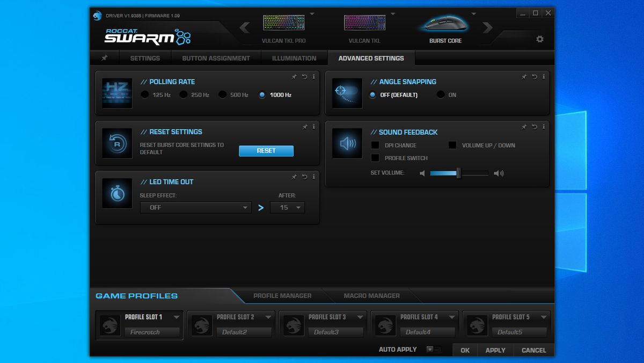Click the Reset button

click(x=266, y=151)
